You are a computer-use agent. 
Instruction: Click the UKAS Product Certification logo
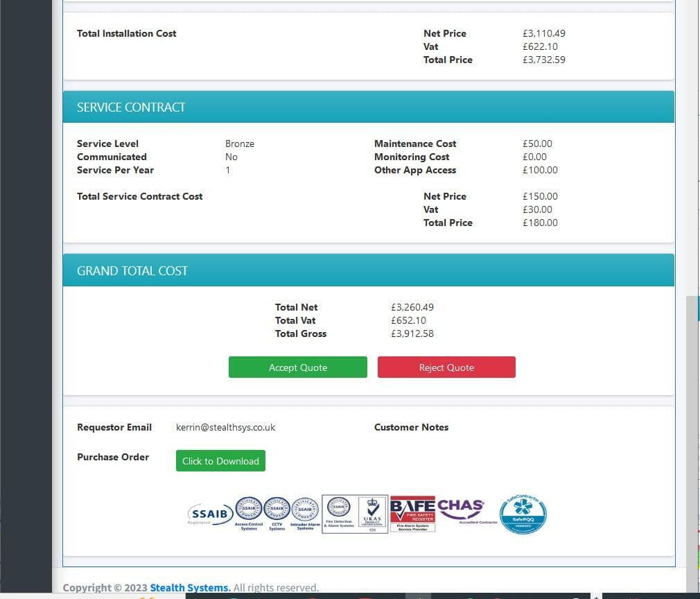point(372,514)
